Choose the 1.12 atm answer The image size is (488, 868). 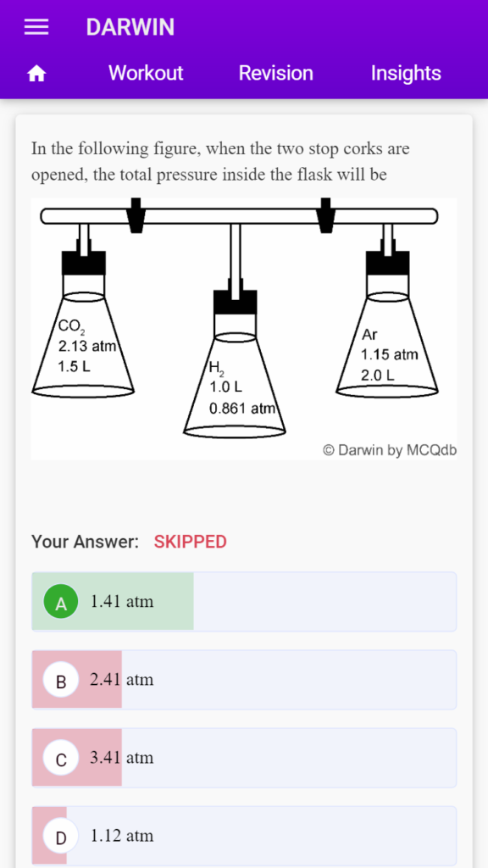244,836
